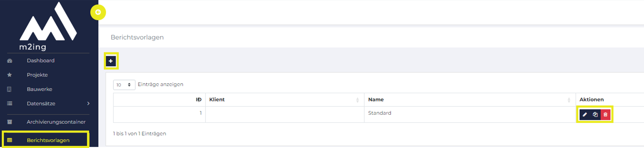Viewport: 644px width, 148px height.
Task: Expand the Datensätze submenu chevron
Action: tap(88, 103)
